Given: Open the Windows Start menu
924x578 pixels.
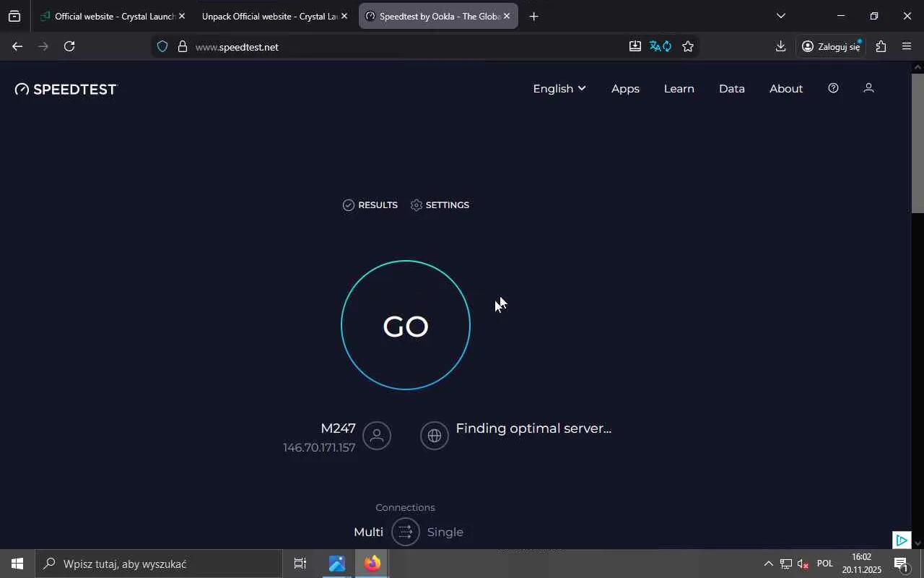Looking at the screenshot, I should [x=17, y=564].
